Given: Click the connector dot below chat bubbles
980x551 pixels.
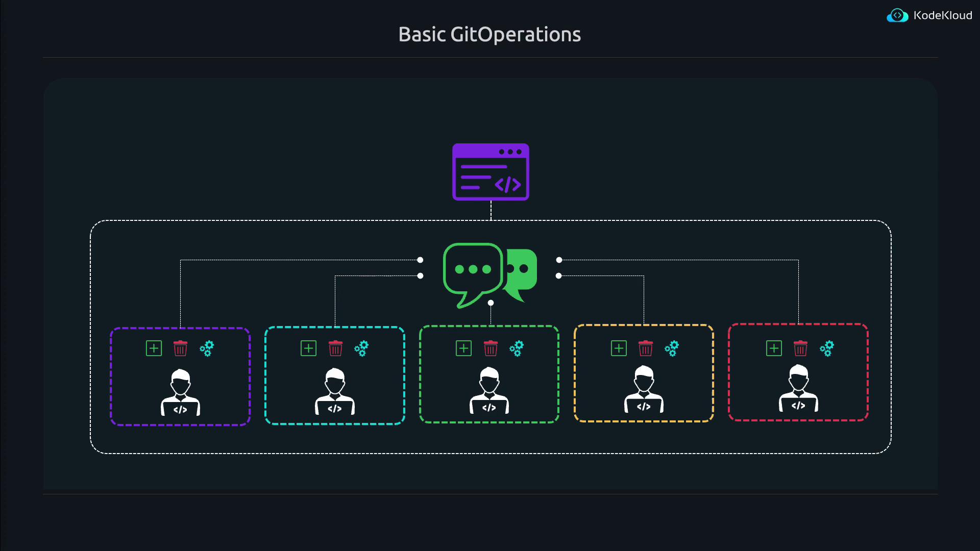Looking at the screenshot, I should tap(491, 303).
